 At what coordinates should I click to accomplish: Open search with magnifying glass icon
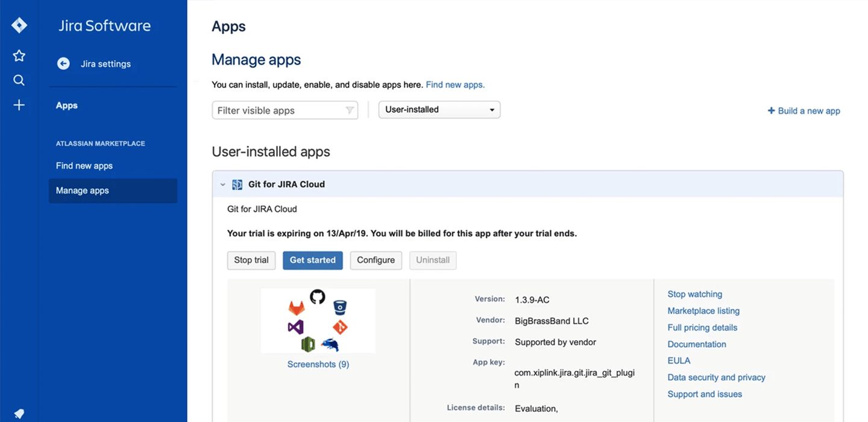(x=19, y=80)
